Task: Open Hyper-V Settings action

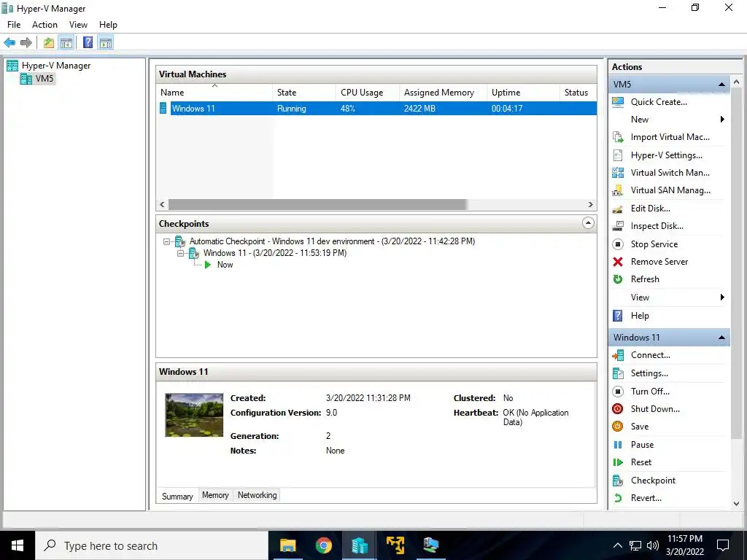Action: [666, 155]
